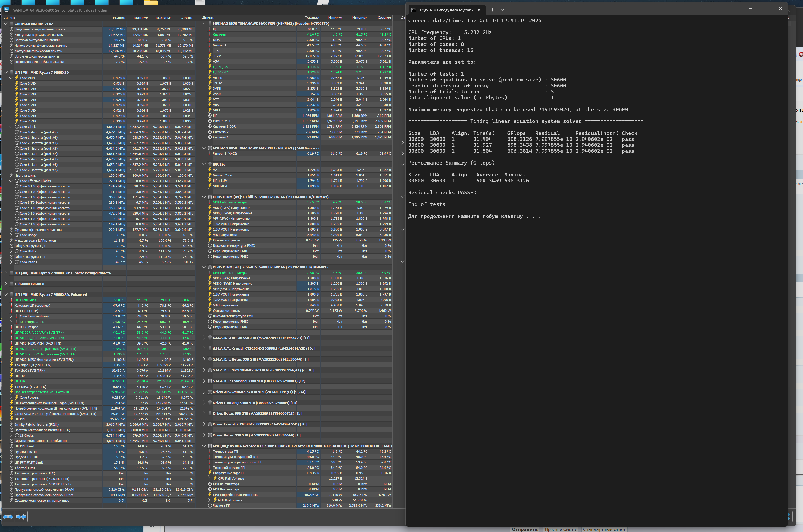Expand the Тайминги памяти section

tap(6, 284)
